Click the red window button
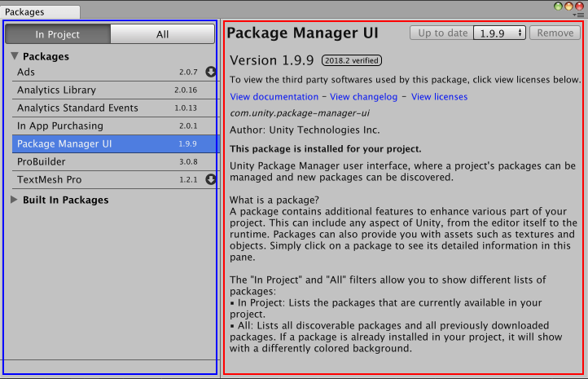The width and height of the screenshot is (588, 379). point(579,6)
